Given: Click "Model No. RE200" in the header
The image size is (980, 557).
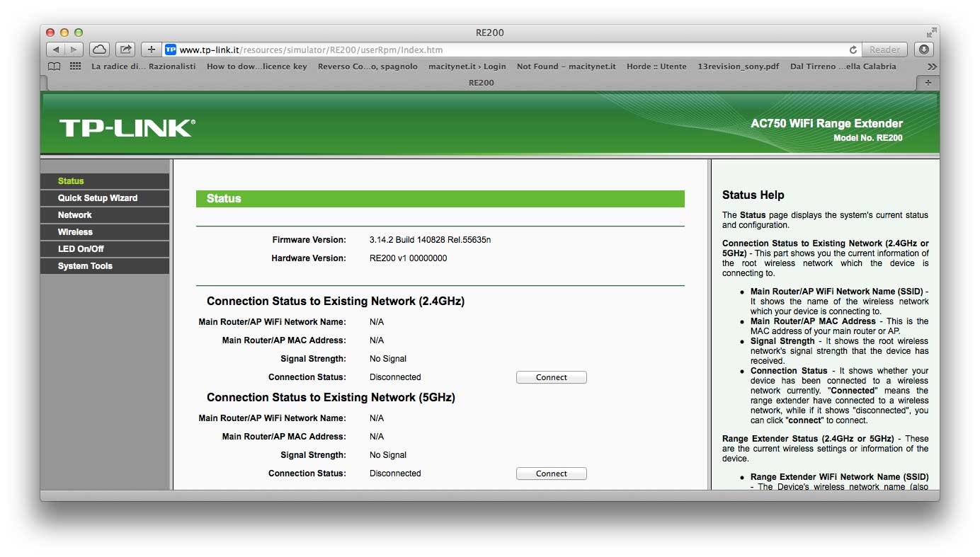Looking at the screenshot, I should pos(867,138).
